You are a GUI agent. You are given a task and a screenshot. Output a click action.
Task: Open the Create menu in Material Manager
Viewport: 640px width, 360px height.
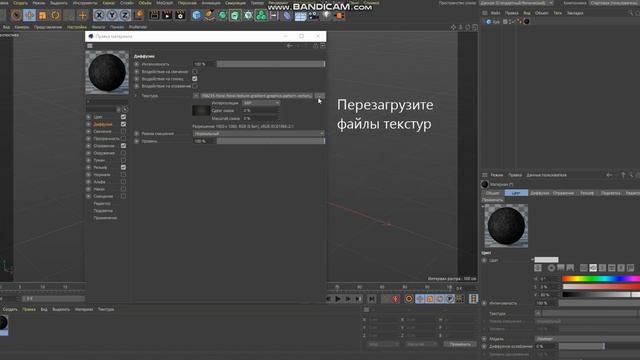click(10, 309)
